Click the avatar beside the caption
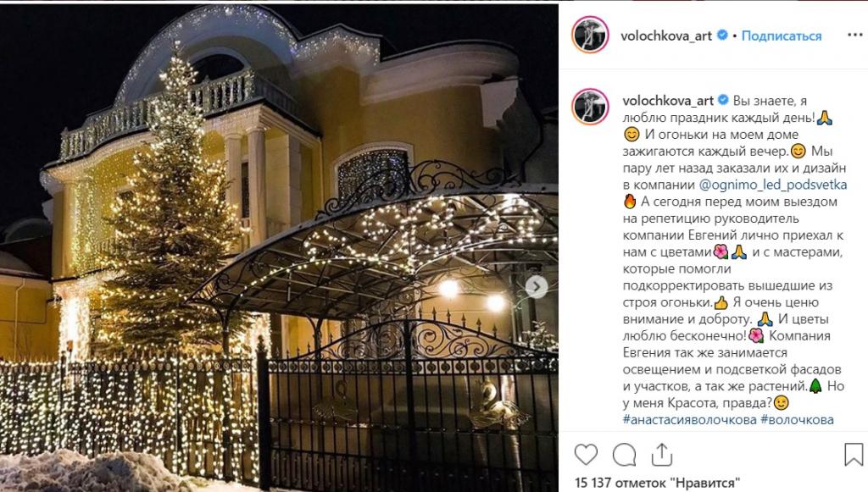This screenshot has height=492, width=868. click(590, 106)
